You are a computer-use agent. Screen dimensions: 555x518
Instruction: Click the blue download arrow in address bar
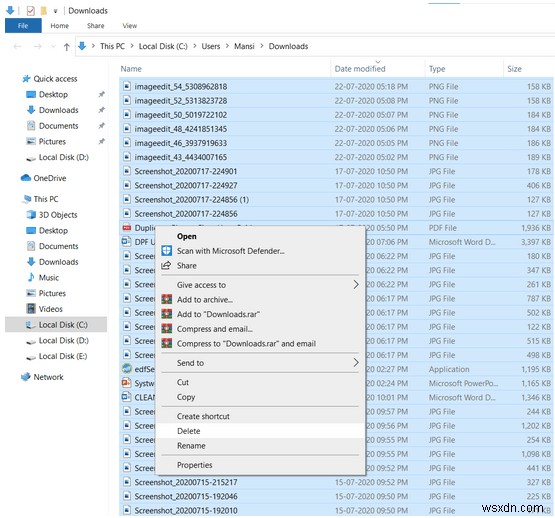click(x=82, y=46)
